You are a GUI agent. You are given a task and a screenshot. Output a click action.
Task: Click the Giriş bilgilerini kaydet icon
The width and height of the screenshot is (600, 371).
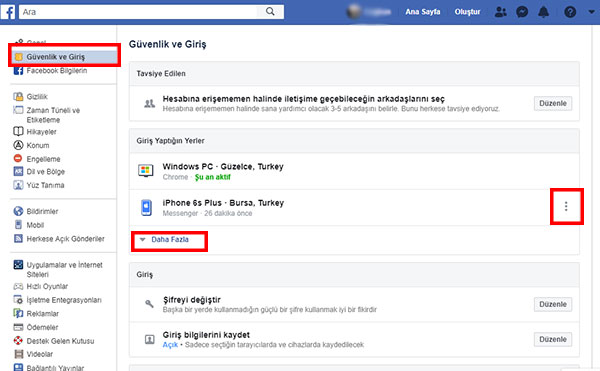point(149,339)
